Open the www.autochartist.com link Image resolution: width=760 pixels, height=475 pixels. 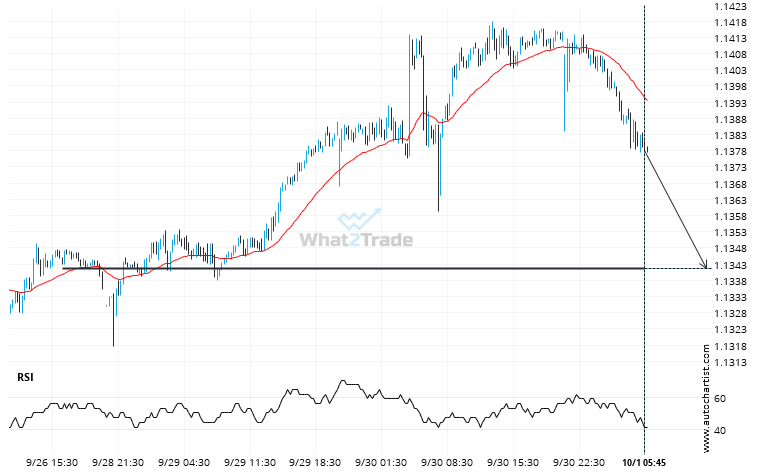[x=706, y=395]
